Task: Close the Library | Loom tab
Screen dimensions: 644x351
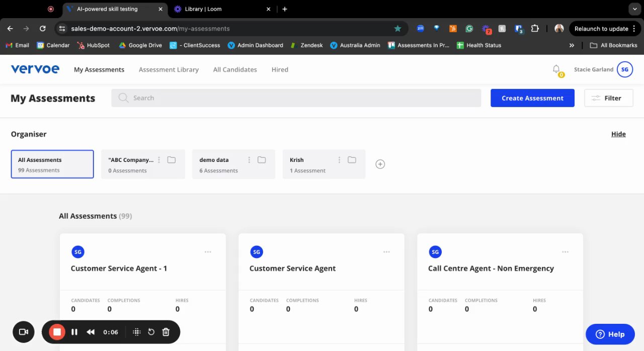Action: 268,9
